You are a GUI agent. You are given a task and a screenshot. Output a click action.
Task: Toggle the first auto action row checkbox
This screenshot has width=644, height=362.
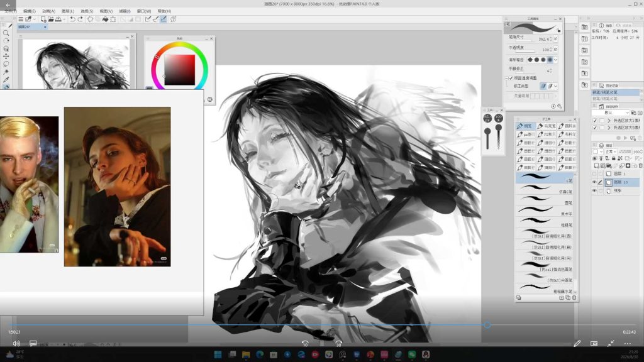point(595,121)
